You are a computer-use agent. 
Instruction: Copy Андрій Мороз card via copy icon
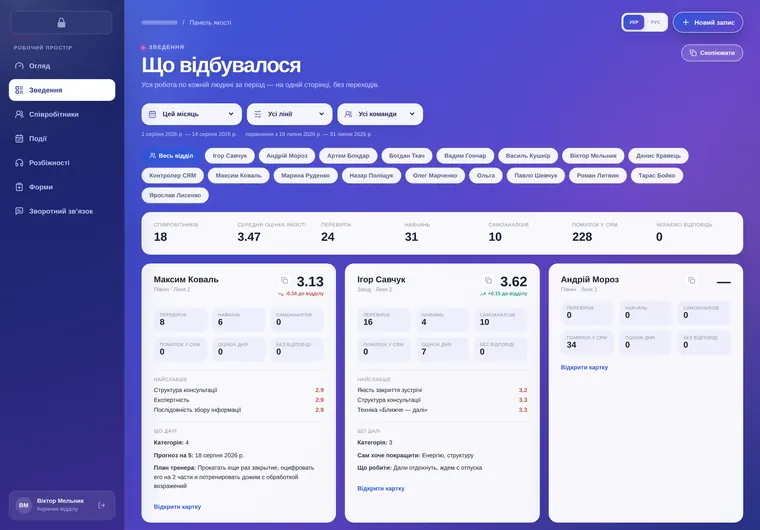[x=692, y=280]
